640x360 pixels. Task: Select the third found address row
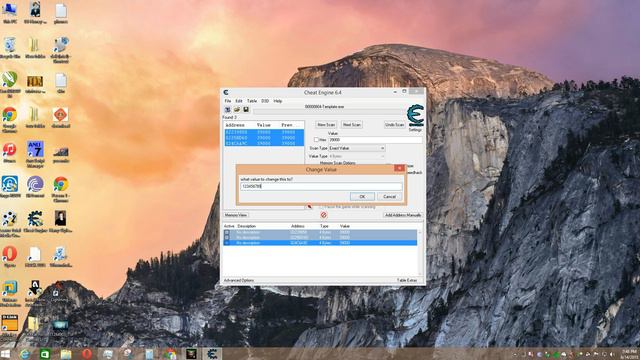coord(264,143)
